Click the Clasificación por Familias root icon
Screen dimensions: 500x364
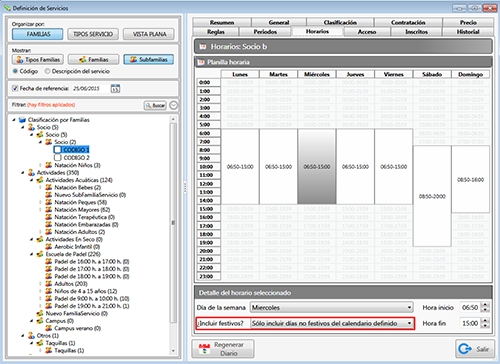pos(22,120)
